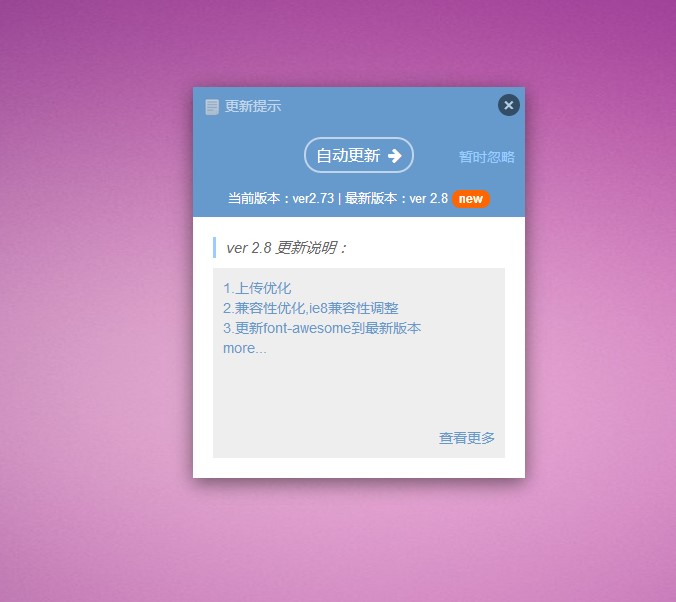Ignore the update via 暂时忽略
This screenshot has height=602, width=676.
(x=487, y=157)
